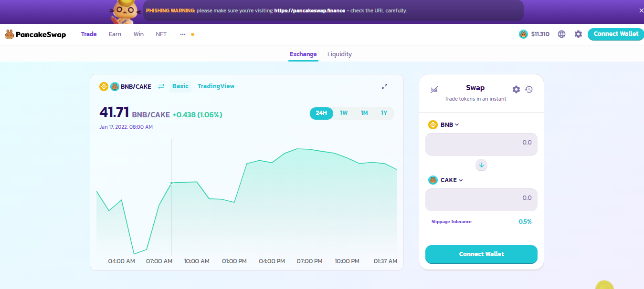Click the 0.5% slippage value

coord(525,222)
